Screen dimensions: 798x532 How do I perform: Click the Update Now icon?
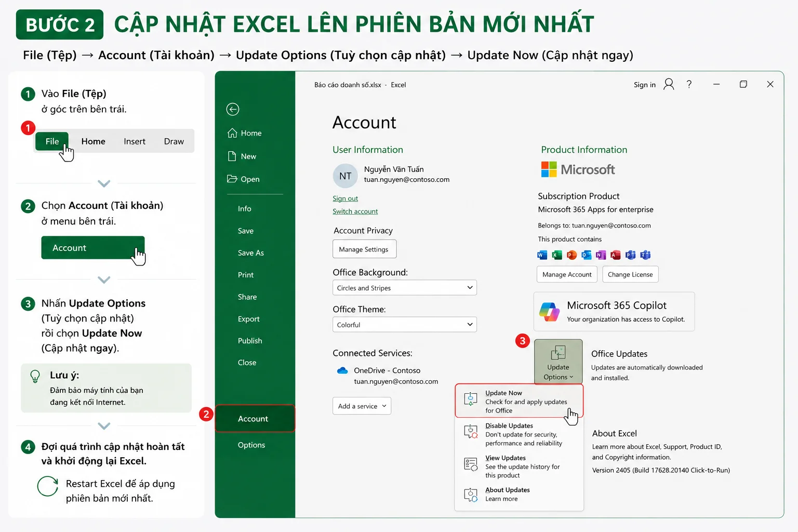tap(471, 399)
